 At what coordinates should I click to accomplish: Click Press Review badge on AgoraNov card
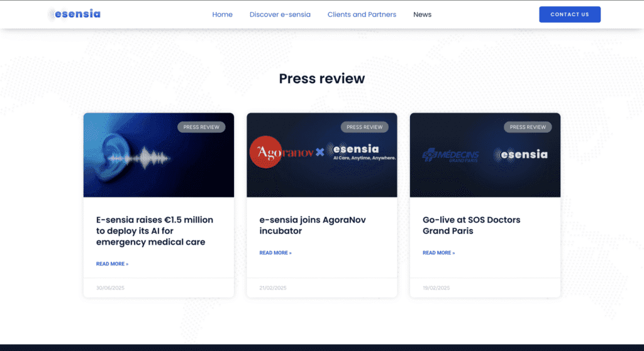pyautogui.click(x=365, y=127)
